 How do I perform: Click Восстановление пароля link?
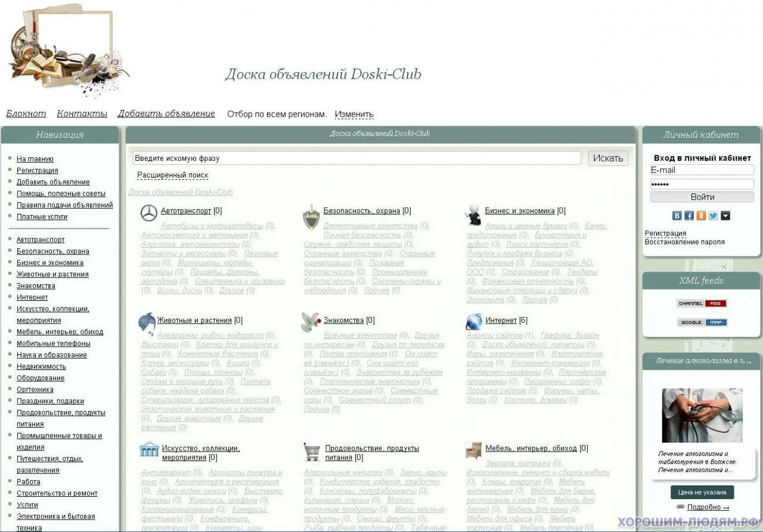coord(684,242)
